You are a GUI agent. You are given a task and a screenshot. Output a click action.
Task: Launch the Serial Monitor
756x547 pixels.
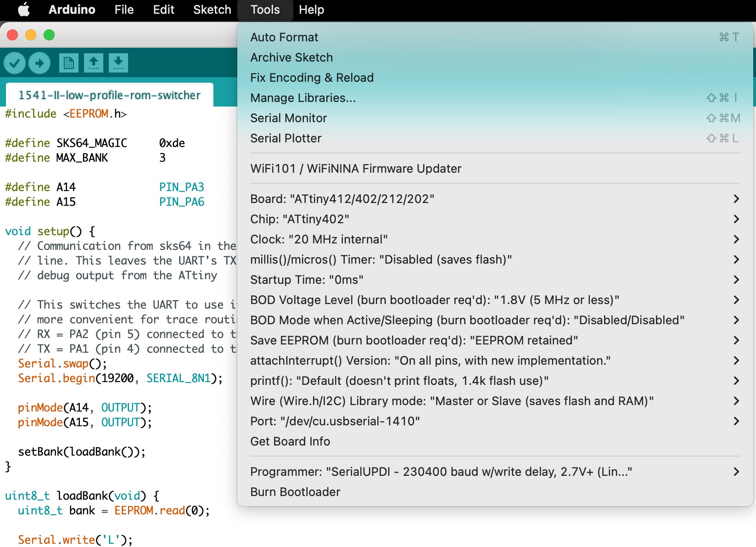tap(495, 118)
